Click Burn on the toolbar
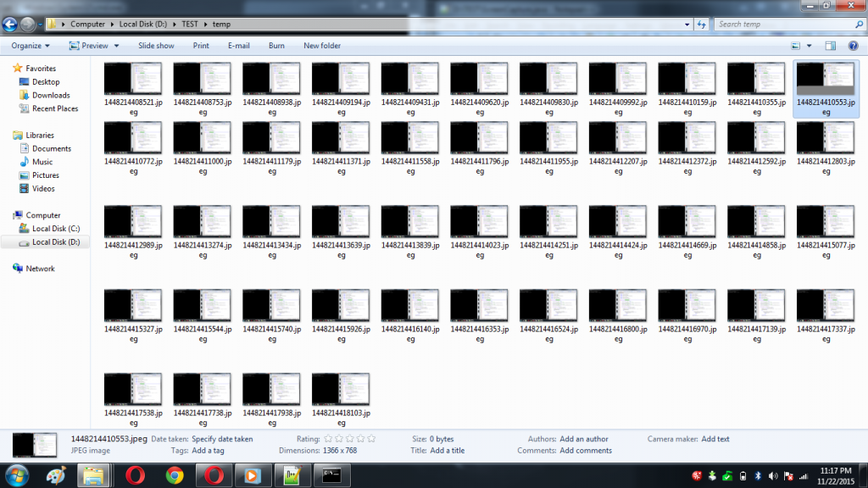Image resolution: width=868 pixels, height=488 pixels. tap(276, 45)
